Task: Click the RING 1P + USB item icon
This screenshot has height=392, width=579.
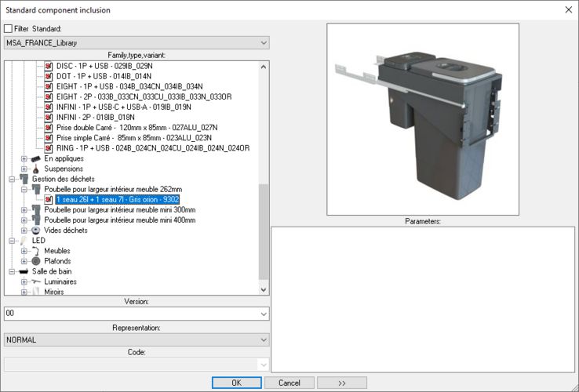Action: [x=49, y=147]
